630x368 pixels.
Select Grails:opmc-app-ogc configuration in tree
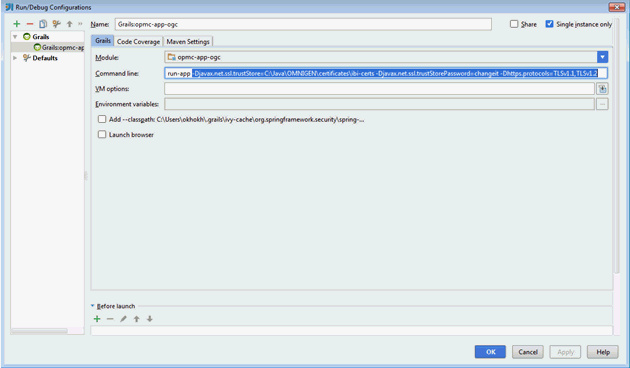59,47
